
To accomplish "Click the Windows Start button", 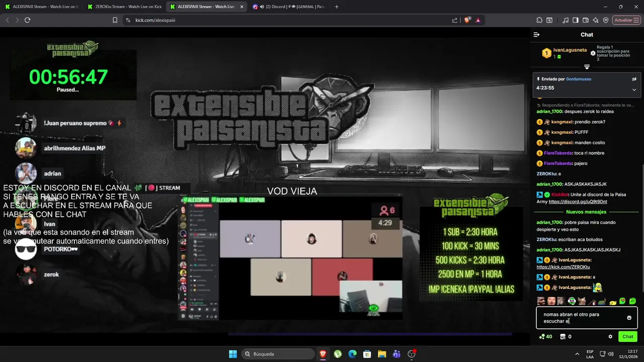I will (x=233, y=354).
